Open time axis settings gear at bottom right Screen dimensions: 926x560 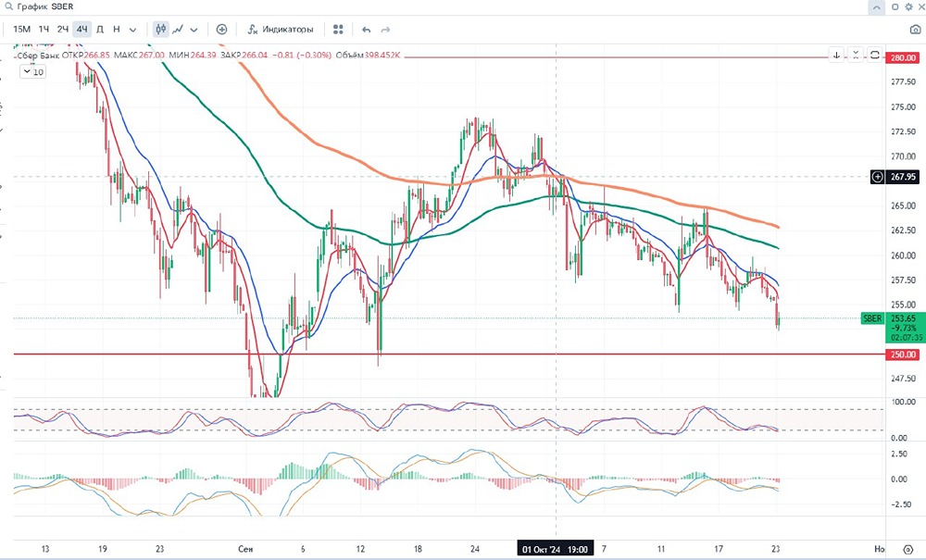click(908, 550)
